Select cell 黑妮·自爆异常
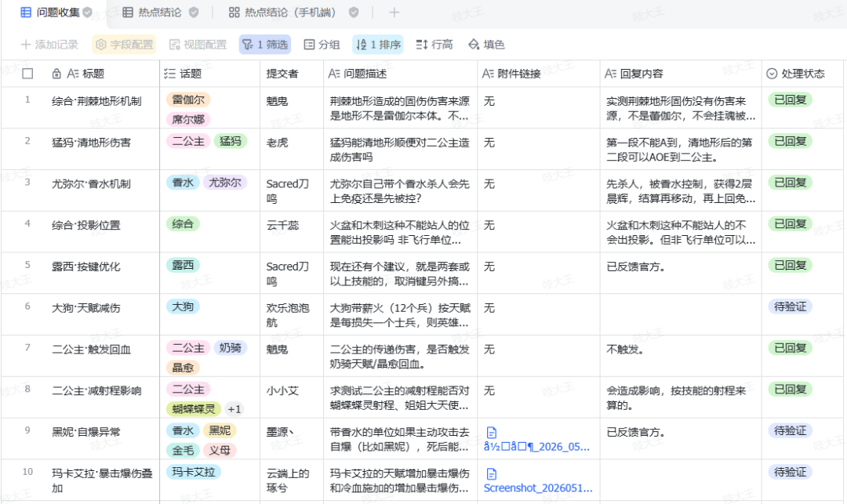Viewport: 847px width, 504px height. [103, 438]
